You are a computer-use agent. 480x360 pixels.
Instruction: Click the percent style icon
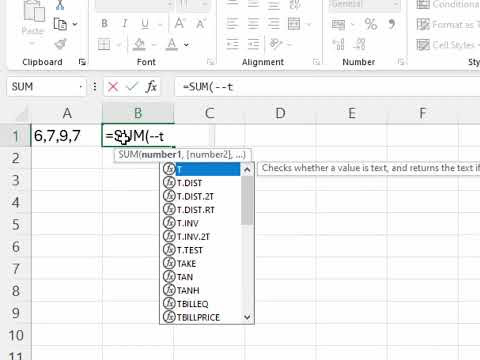[371, 24]
